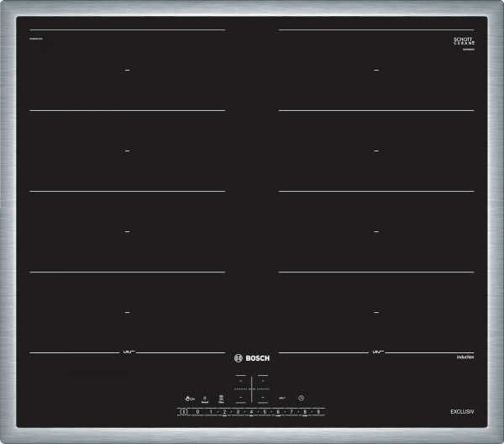
Task: Toggle the Flex zone icon
Action: (222, 399)
